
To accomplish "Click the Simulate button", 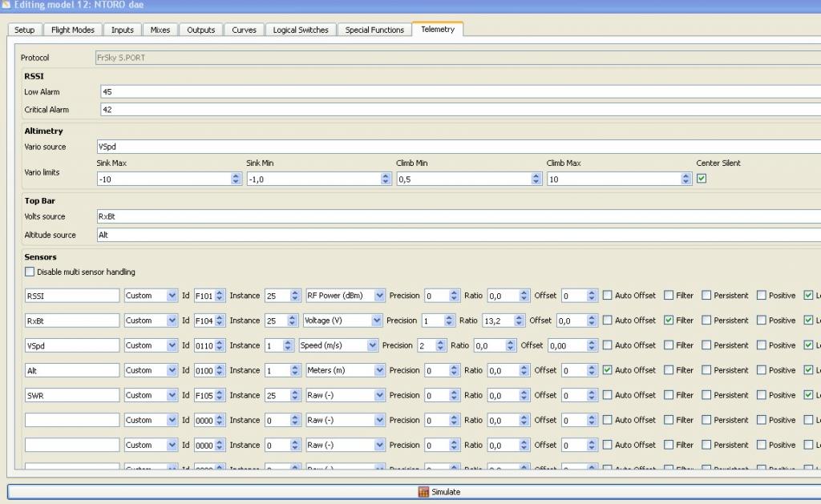I will pyautogui.click(x=439, y=492).
